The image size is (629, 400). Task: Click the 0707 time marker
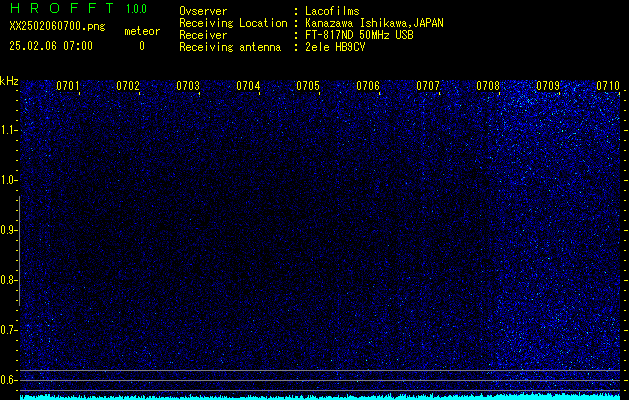pos(428,86)
